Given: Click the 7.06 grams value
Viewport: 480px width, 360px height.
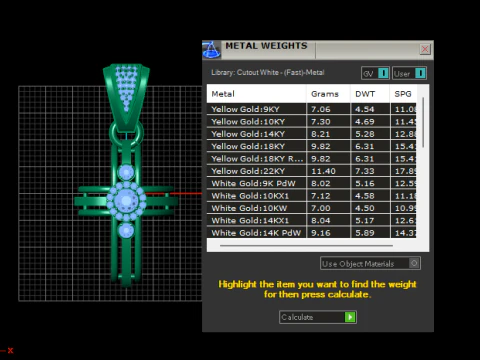Looking at the screenshot, I should [321, 109].
